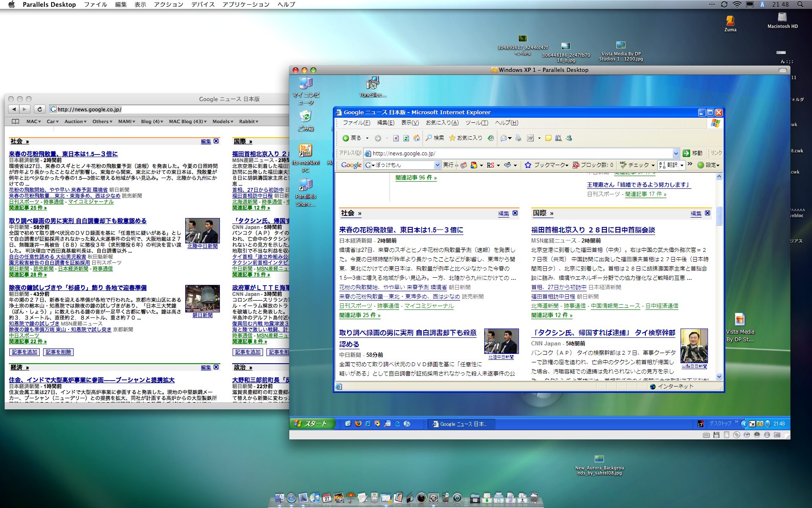This screenshot has width=812, height=508.
Task: Click IE 移動 Go button
Action: (693, 153)
